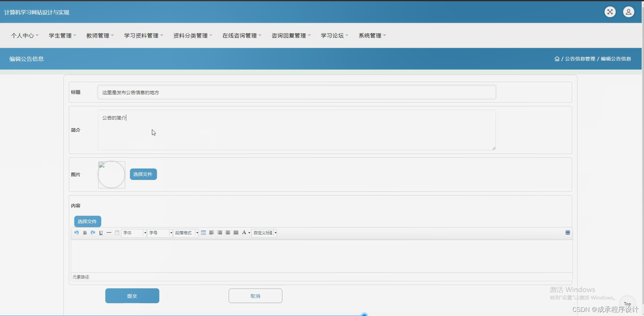Undo the last edit in the content editor

76,233
